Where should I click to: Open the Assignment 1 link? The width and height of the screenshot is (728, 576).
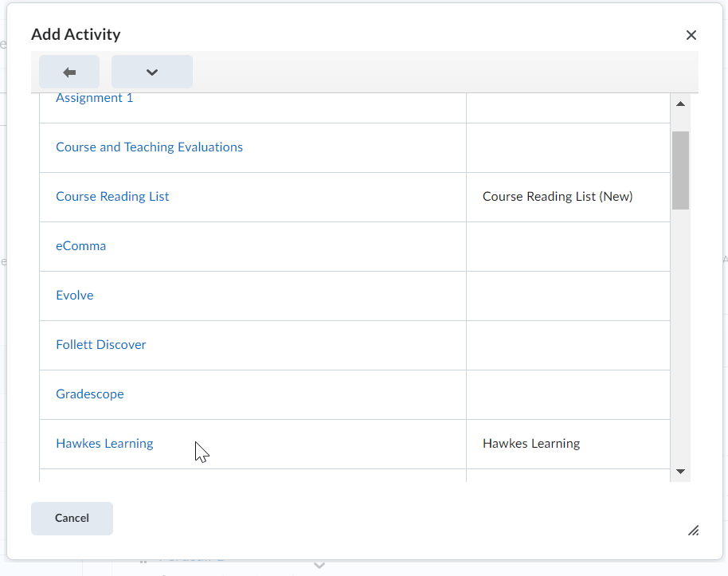[x=95, y=98]
